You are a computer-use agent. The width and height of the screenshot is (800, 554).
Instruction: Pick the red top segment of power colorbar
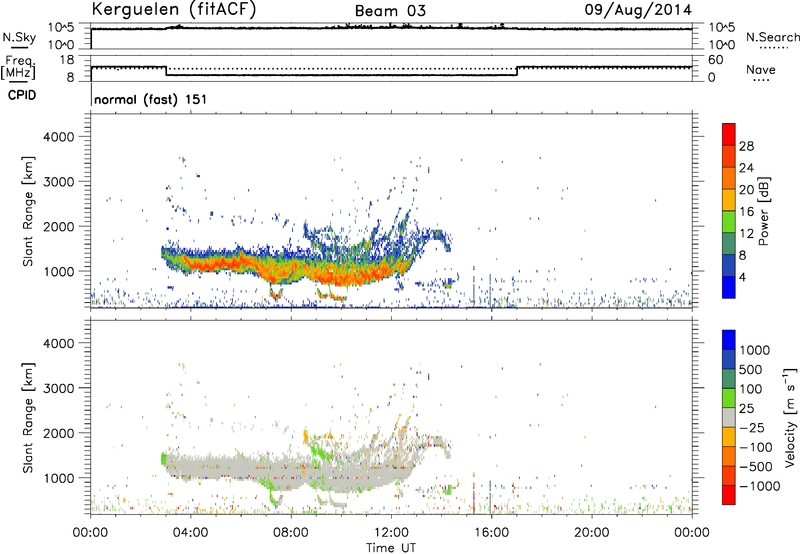tap(729, 134)
